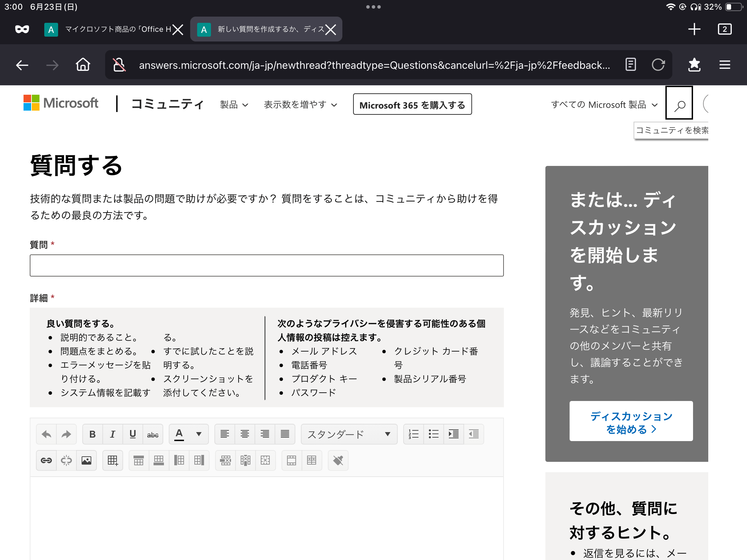Insert an image into the post
Viewport: 747px width, 560px height.
pyautogui.click(x=86, y=460)
